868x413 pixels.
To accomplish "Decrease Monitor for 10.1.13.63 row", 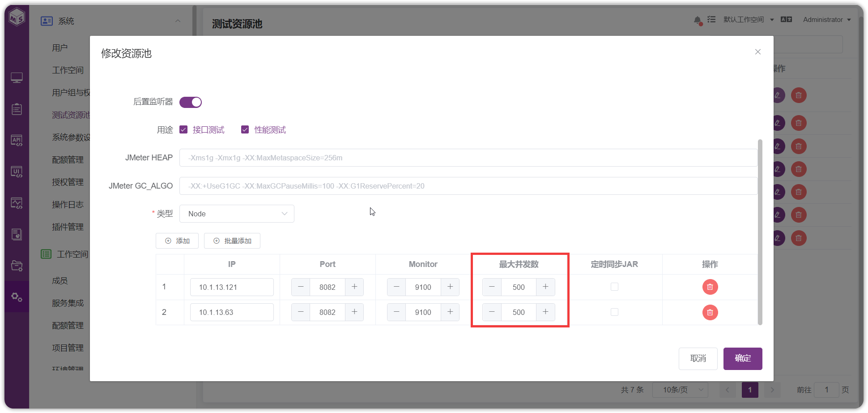I will 396,312.
